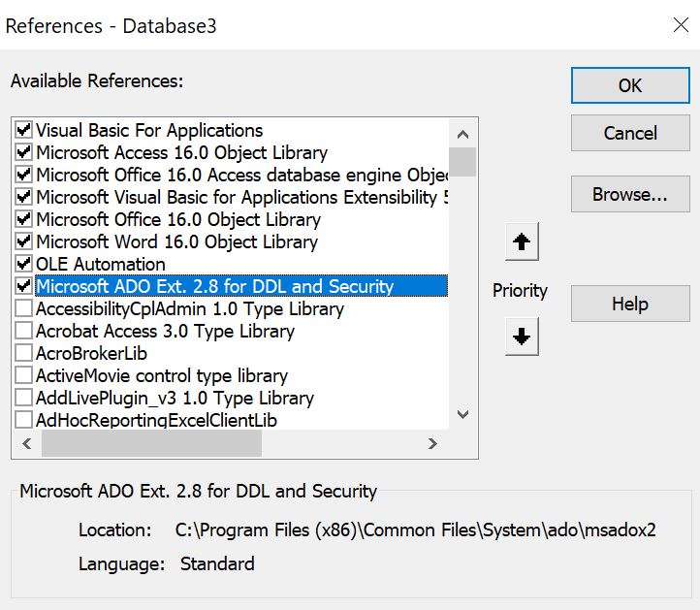The width and height of the screenshot is (700, 610).
Task: Select Microsoft Office 16.0 Access database engine row
Action: pos(242,176)
